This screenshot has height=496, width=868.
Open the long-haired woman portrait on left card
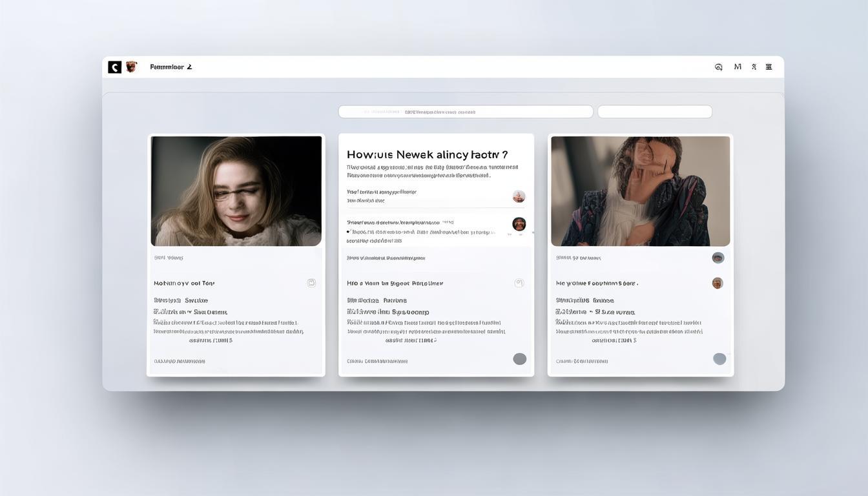tap(236, 191)
